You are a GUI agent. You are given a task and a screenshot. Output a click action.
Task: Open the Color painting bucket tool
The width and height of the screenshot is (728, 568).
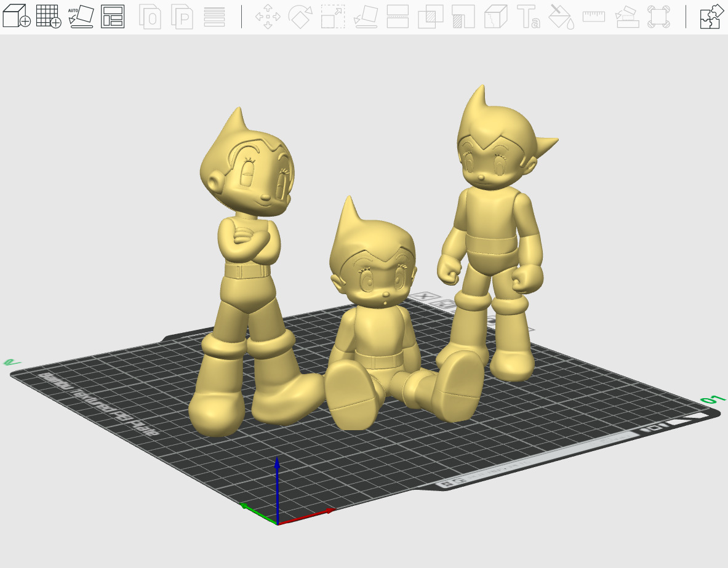(561, 17)
